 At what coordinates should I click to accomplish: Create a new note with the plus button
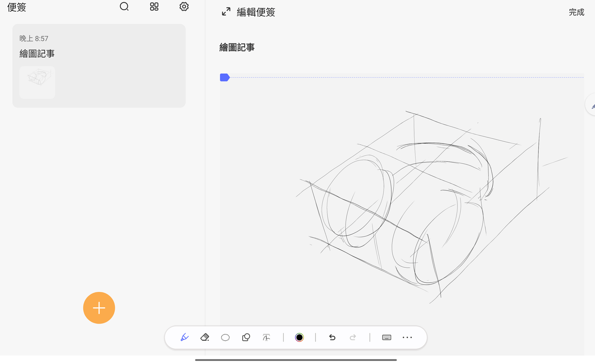[x=99, y=308]
